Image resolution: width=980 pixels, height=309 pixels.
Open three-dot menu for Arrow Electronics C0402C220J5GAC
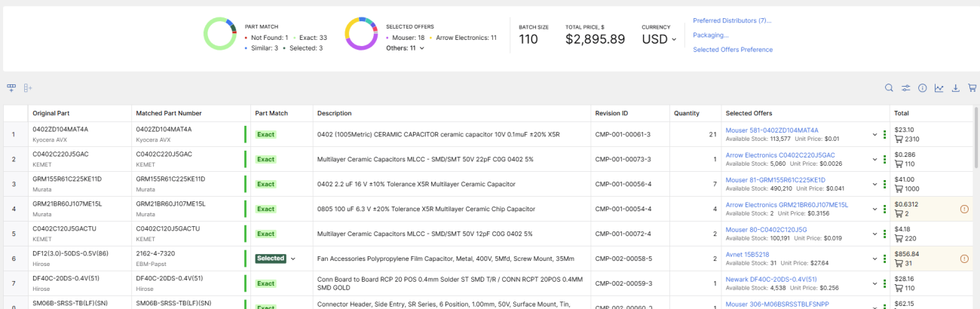click(884, 160)
